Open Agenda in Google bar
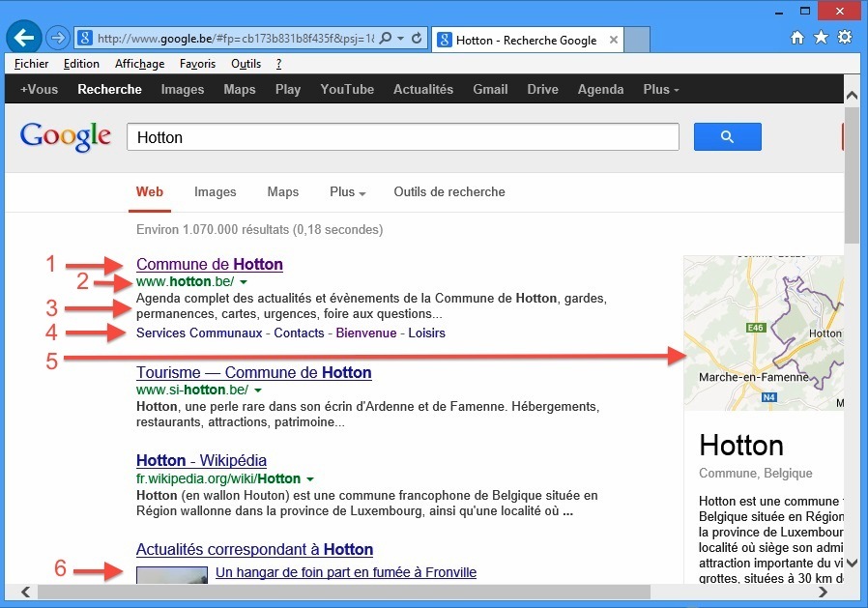This screenshot has width=868, height=608. pos(600,89)
